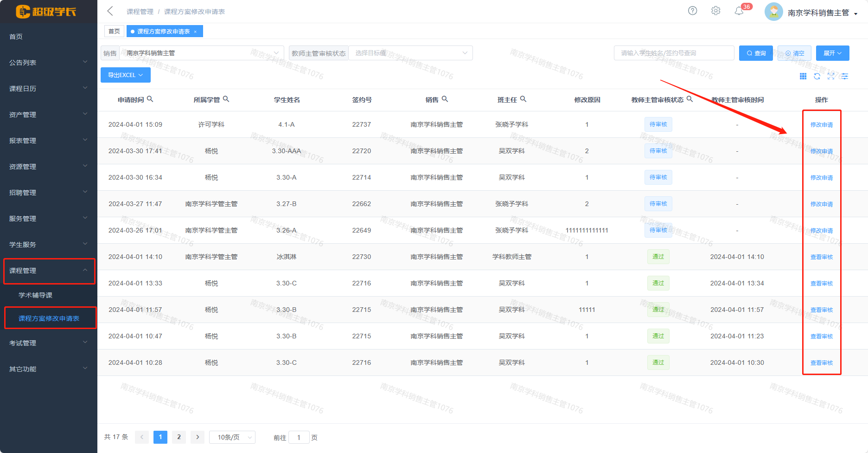
Task: Open the 选择目标值 dropdown
Action: click(410, 52)
